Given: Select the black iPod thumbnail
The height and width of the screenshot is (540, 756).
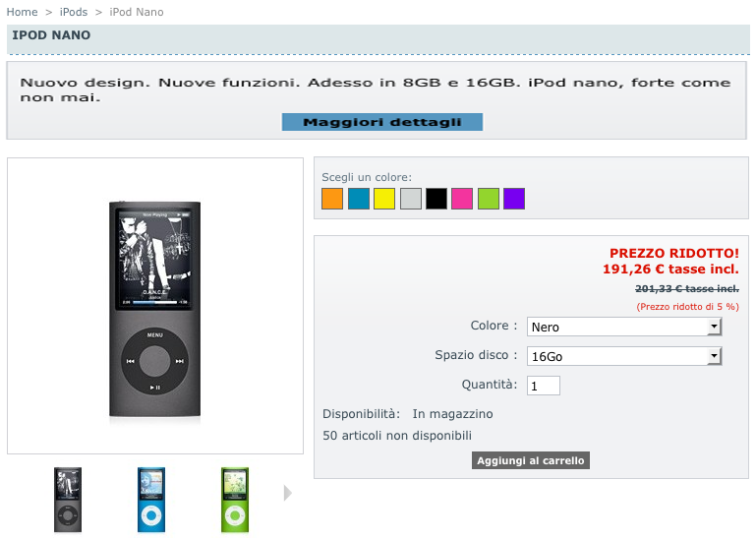Looking at the screenshot, I should [x=68, y=500].
